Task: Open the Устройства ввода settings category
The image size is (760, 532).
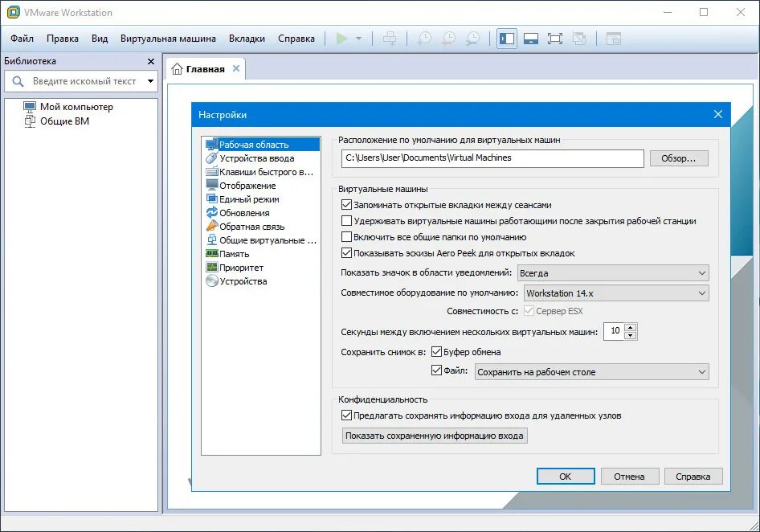Action: click(x=246, y=158)
